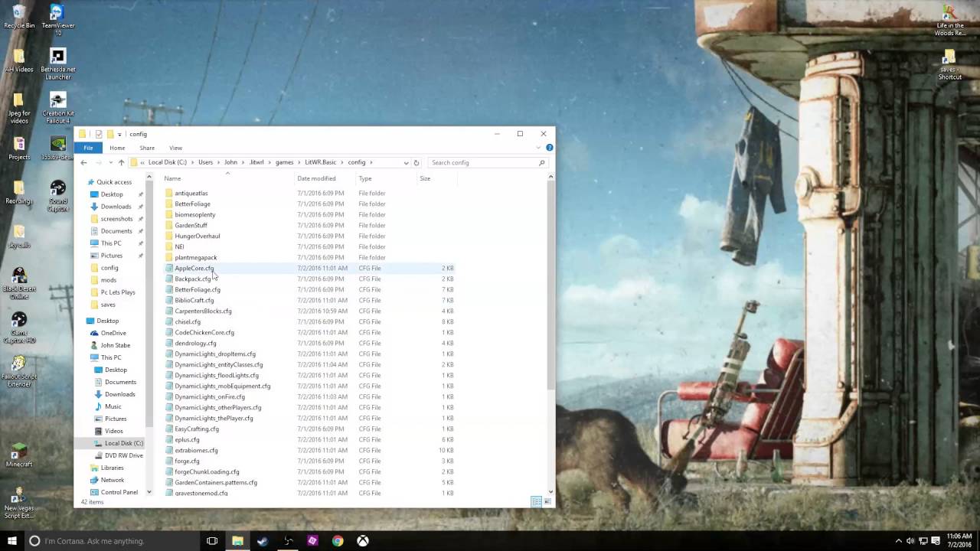This screenshot has width=980, height=551.
Task: Refresh the config folder view
Action: click(416, 162)
